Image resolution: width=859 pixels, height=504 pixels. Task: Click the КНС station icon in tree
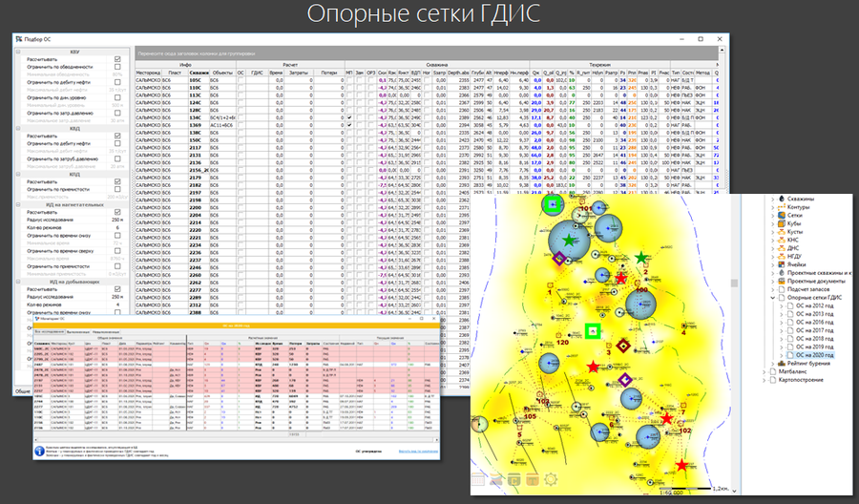(x=781, y=240)
